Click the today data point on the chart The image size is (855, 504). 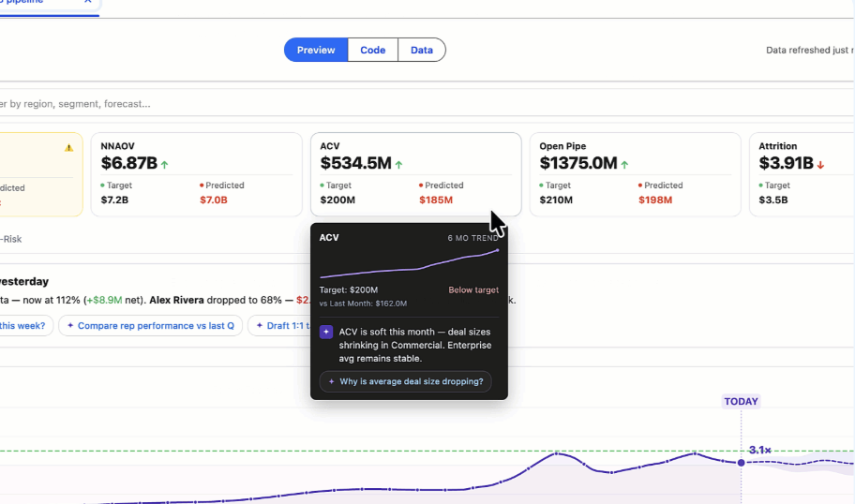click(741, 463)
